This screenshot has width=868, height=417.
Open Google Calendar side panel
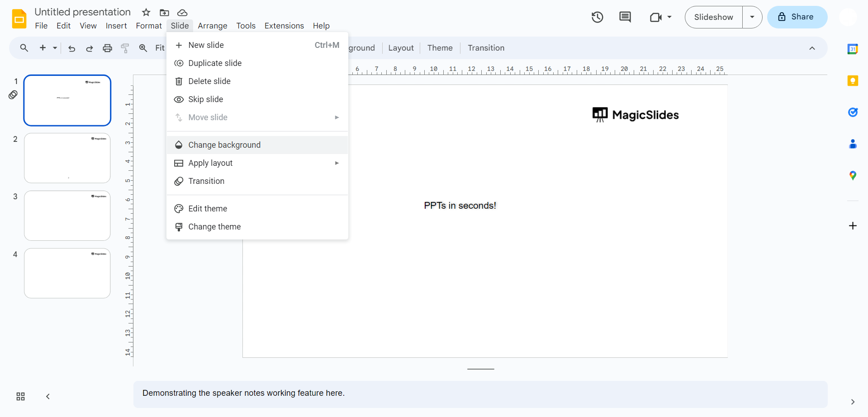coord(853,49)
